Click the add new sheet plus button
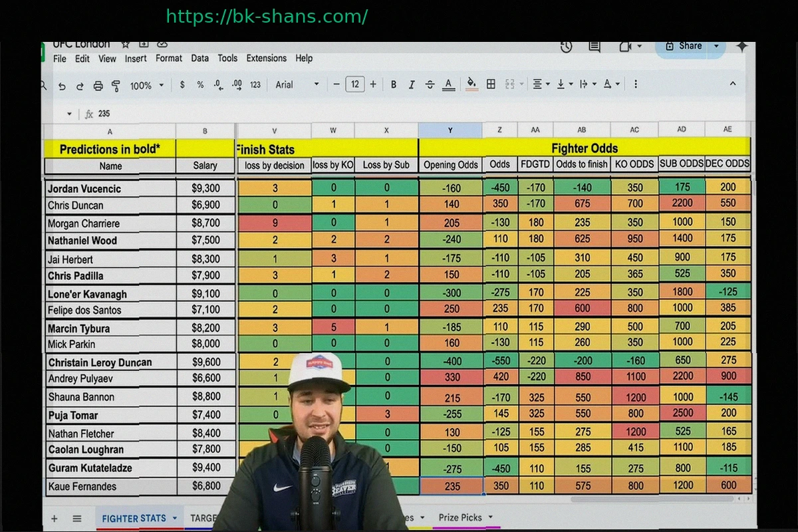This screenshot has width=798, height=532. pyautogui.click(x=55, y=519)
